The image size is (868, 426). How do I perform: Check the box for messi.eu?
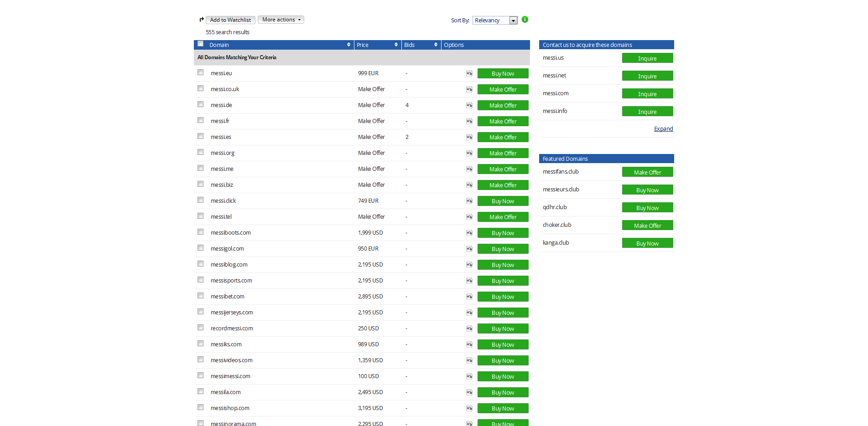(200, 72)
